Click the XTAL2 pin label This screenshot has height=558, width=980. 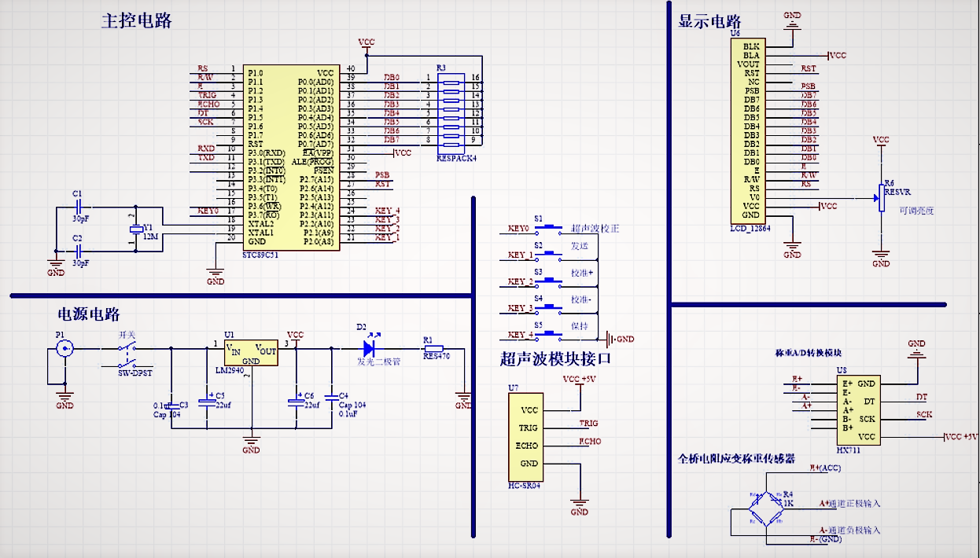click(x=260, y=223)
